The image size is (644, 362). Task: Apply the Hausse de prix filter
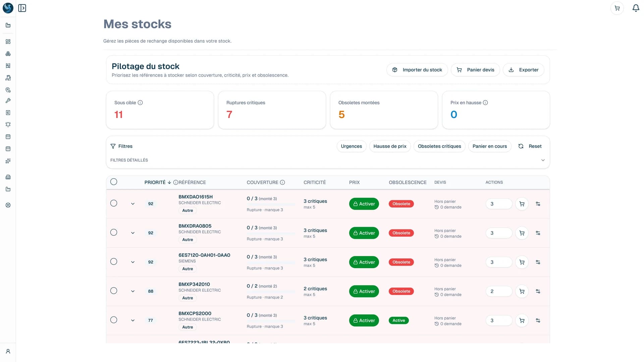pyautogui.click(x=390, y=146)
